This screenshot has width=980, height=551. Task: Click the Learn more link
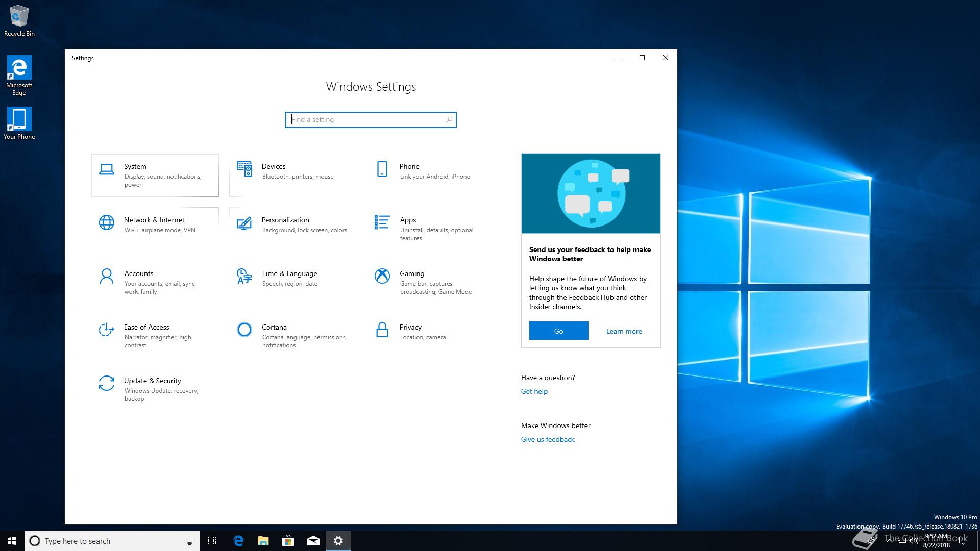point(624,331)
